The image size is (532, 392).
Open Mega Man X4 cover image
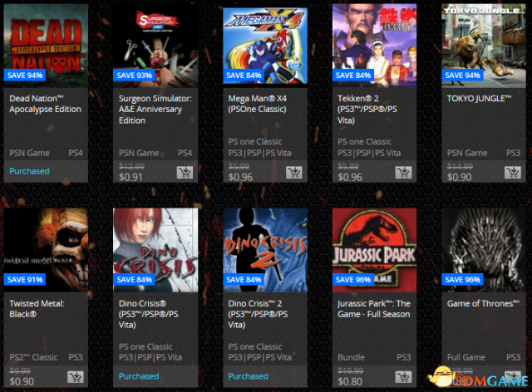(265, 46)
